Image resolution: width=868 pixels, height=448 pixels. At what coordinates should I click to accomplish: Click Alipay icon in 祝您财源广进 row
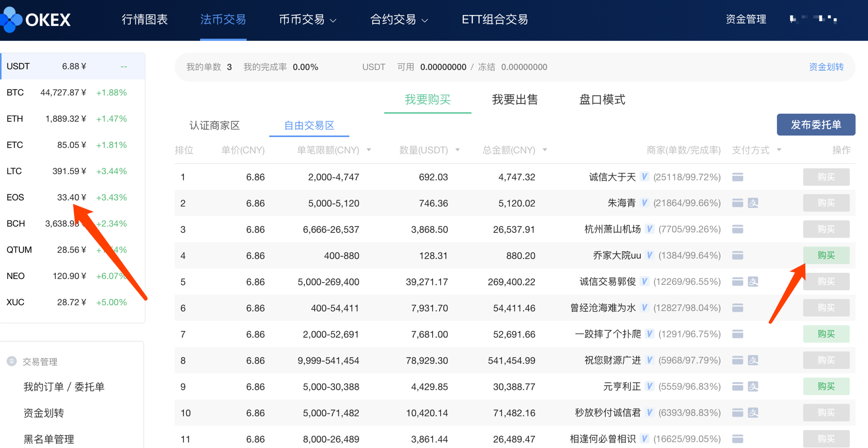click(x=753, y=360)
